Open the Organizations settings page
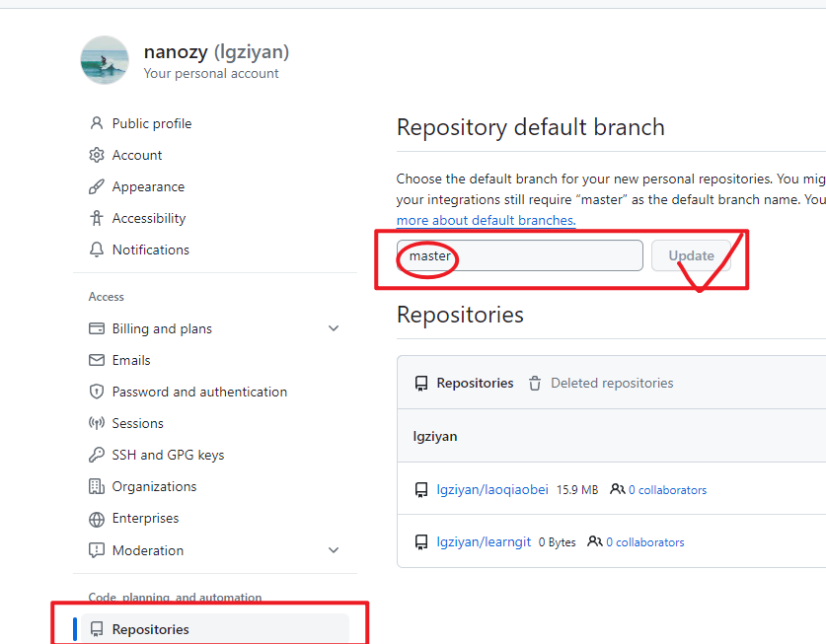Screen dimensions: 826x644 [154, 486]
